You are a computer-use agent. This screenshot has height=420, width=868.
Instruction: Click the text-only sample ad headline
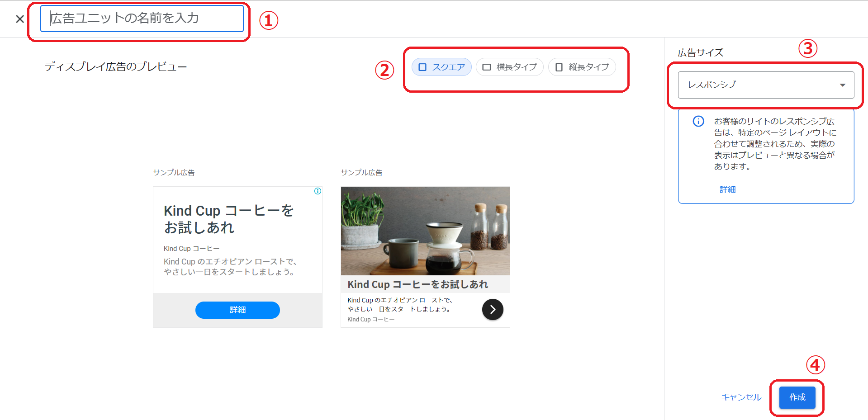(229, 219)
